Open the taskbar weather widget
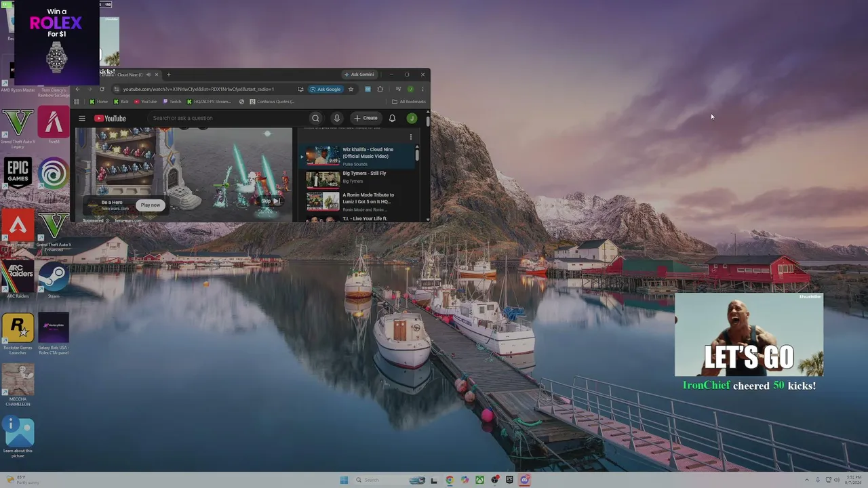 (22, 480)
